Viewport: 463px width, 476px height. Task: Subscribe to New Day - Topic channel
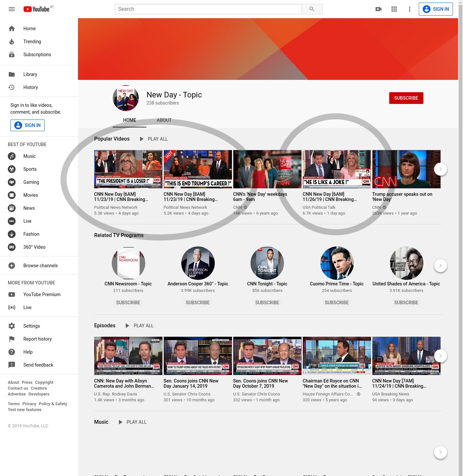(x=406, y=98)
